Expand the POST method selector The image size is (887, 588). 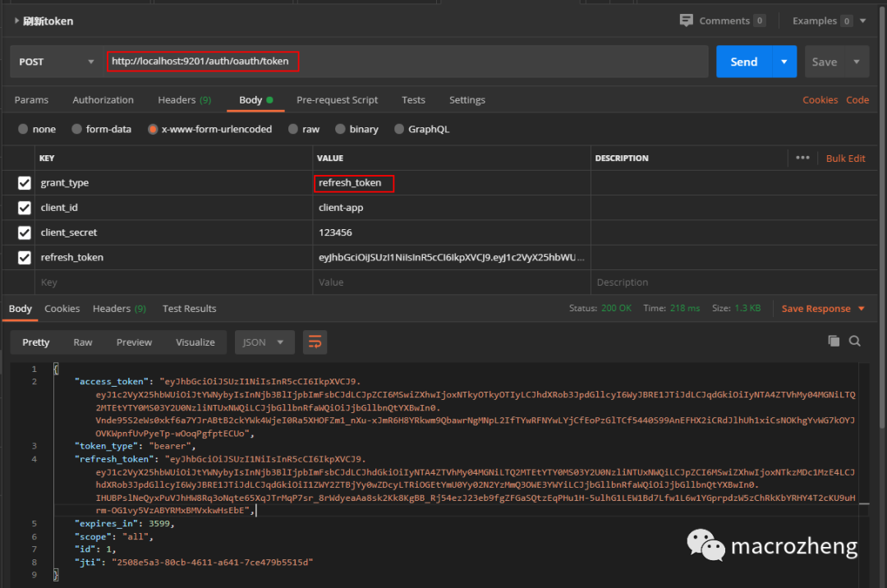coord(57,62)
